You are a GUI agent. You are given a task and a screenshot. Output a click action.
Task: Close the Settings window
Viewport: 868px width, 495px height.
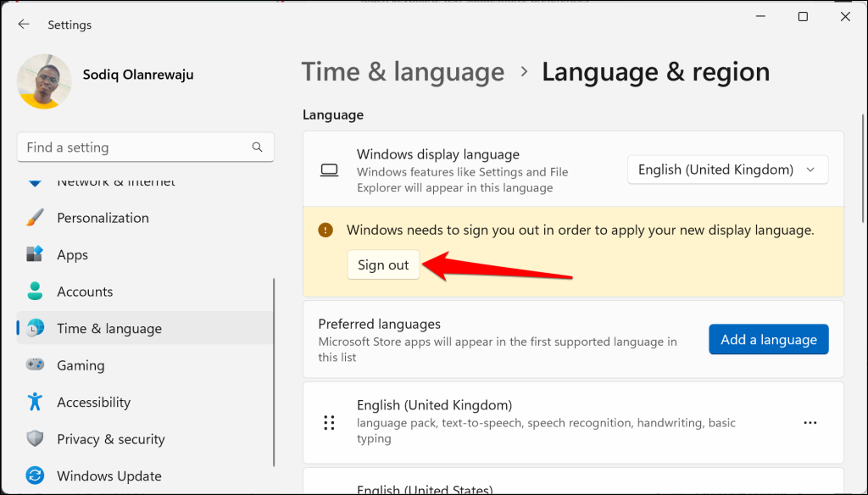click(845, 17)
